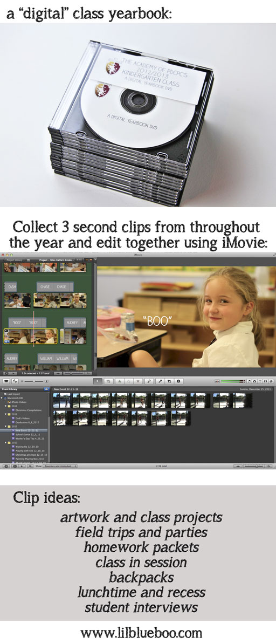Open www.lilblueboo.com link
The width and height of the screenshot is (276, 644).
coord(141,633)
